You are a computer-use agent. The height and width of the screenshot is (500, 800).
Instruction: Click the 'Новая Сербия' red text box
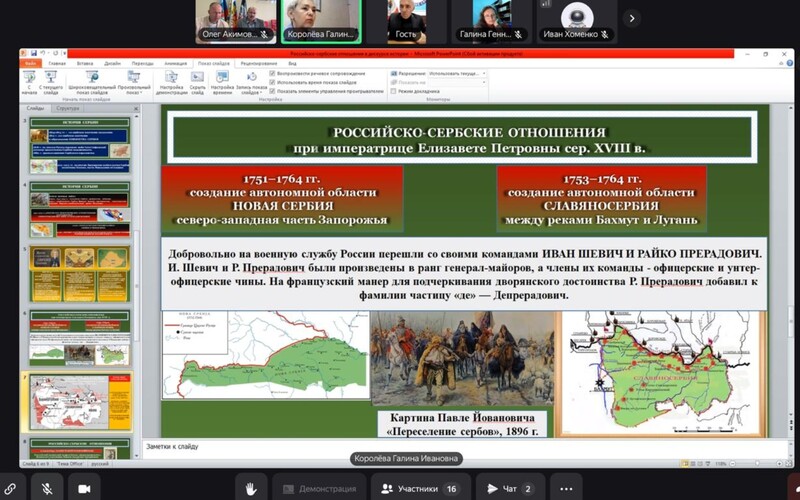pyautogui.click(x=282, y=199)
